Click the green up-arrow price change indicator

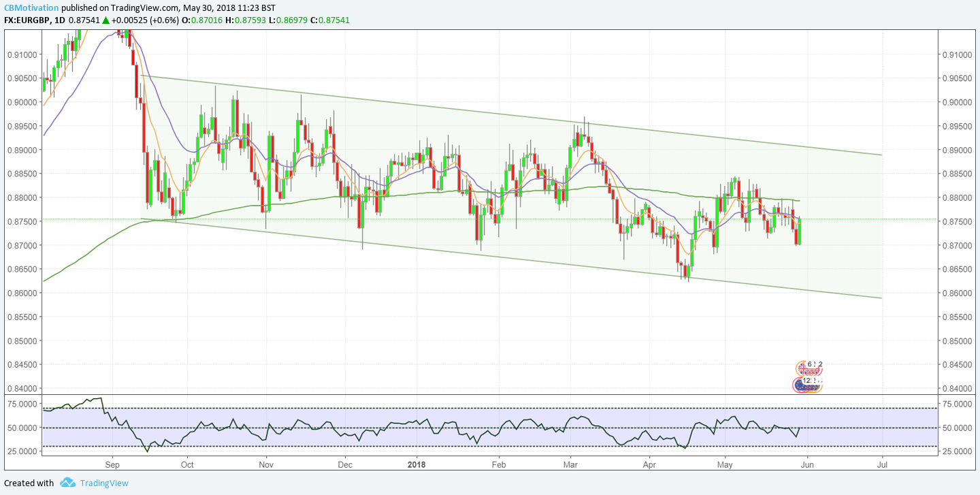(106, 20)
